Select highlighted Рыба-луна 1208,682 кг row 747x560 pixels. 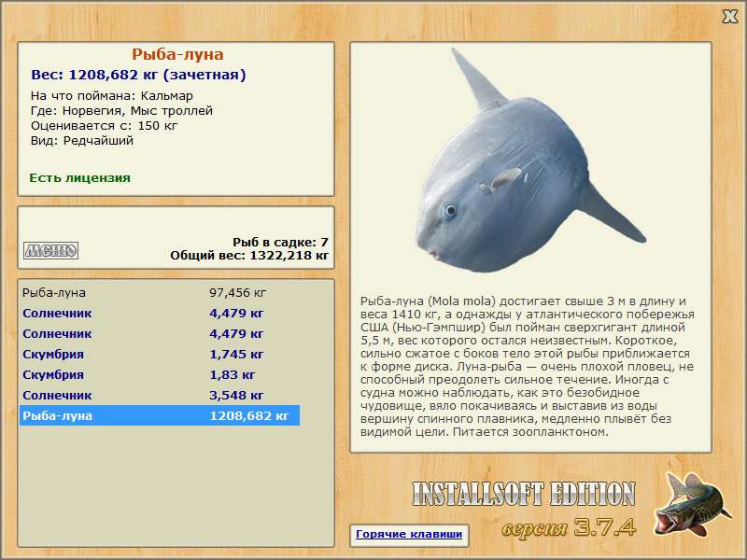[x=160, y=415]
